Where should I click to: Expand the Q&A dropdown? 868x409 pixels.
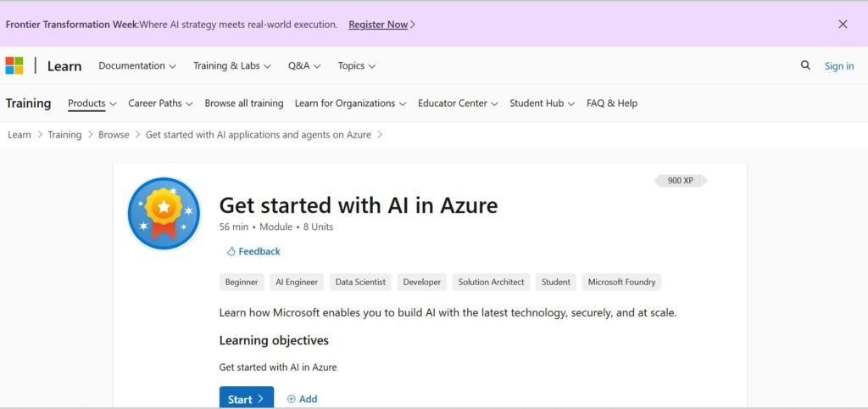point(304,65)
